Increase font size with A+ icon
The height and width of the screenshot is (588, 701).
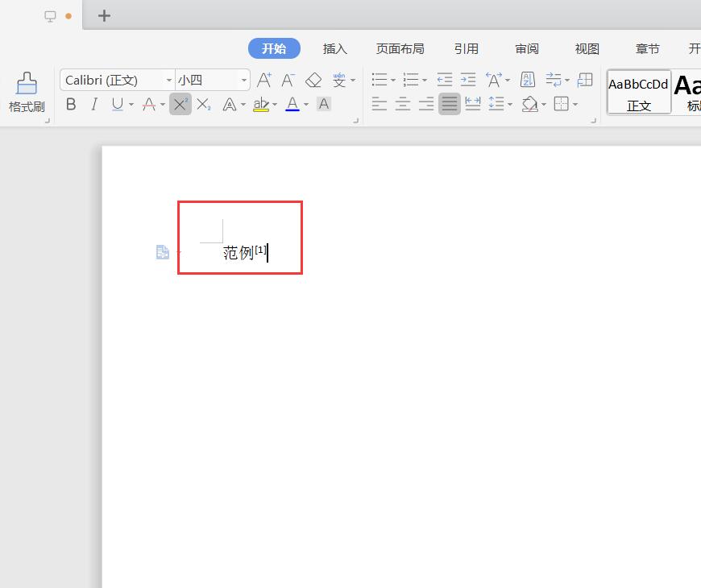(x=264, y=80)
